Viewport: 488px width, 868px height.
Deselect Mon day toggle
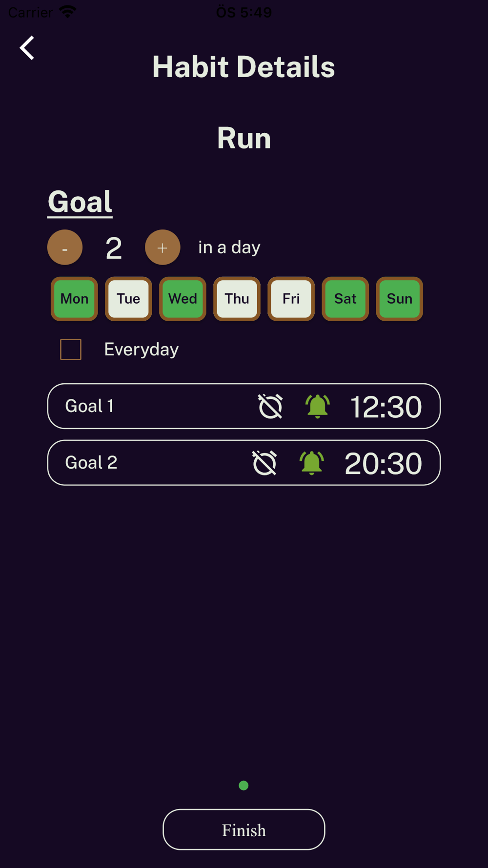[74, 299]
